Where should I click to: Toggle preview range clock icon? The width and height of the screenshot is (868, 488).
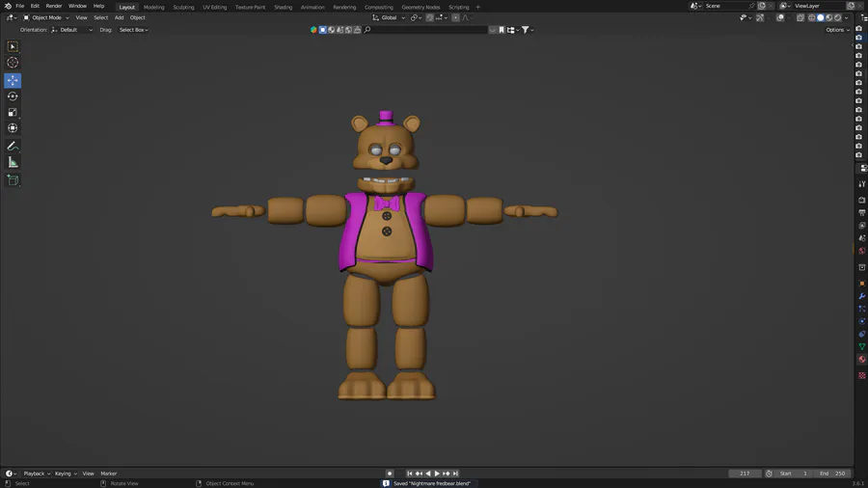click(x=769, y=474)
